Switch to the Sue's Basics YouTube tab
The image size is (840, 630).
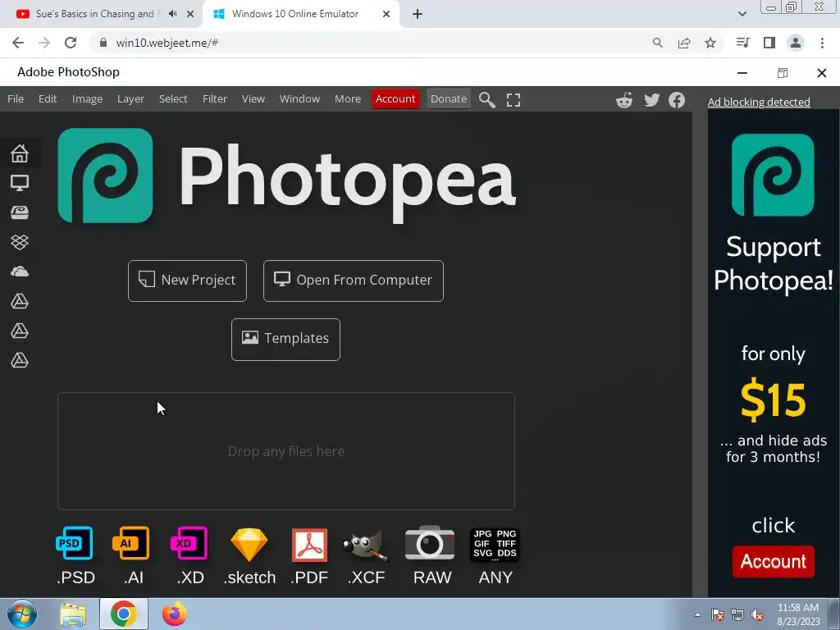click(101, 14)
